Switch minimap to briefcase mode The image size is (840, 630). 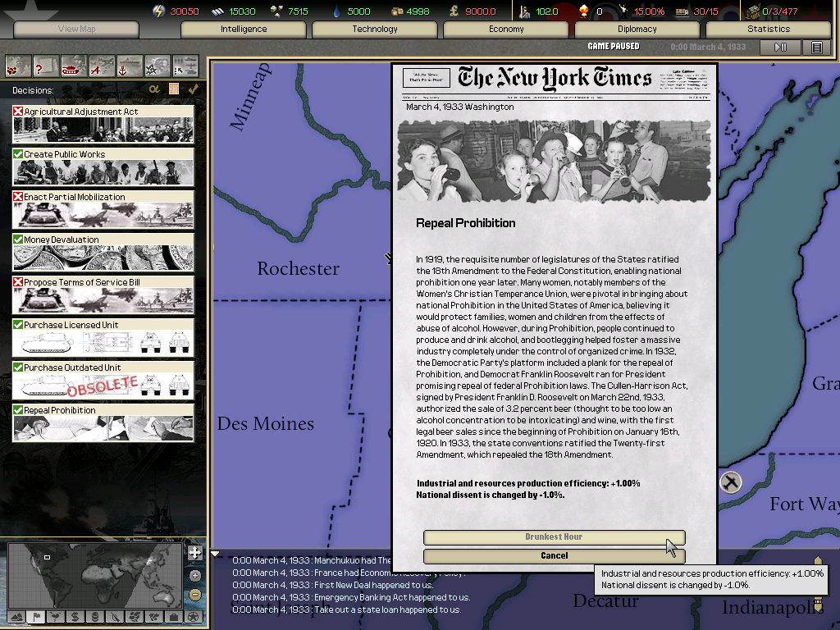(x=174, y=617)
